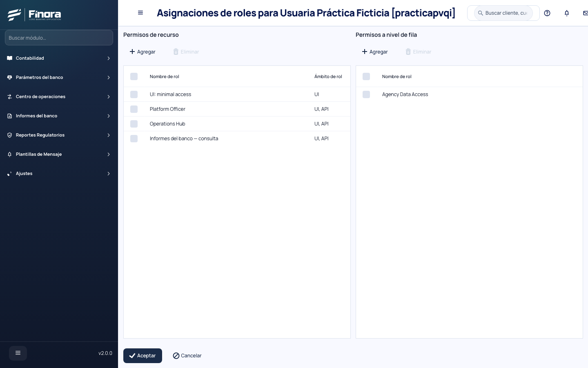The image size is (588, 368).
Task: Click the Reportes Regulatorios shield icon
Action: tap(10, 135)
